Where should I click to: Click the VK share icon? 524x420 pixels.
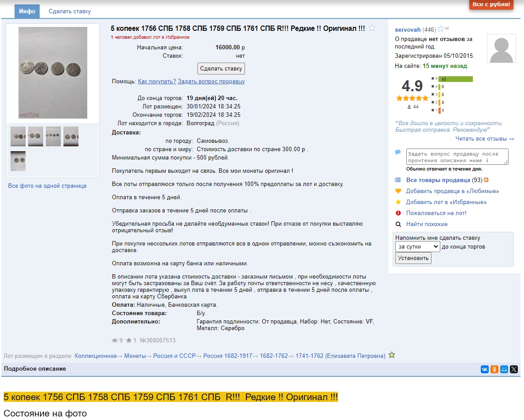485,369
